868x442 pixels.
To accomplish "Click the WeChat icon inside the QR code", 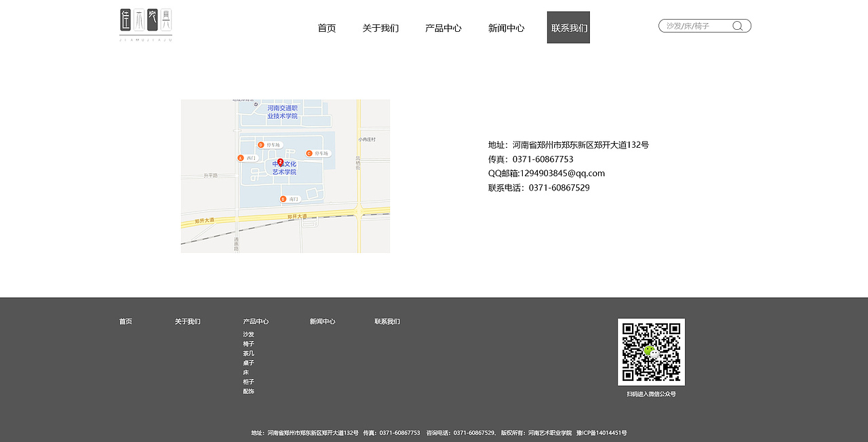I will [650, 351].
